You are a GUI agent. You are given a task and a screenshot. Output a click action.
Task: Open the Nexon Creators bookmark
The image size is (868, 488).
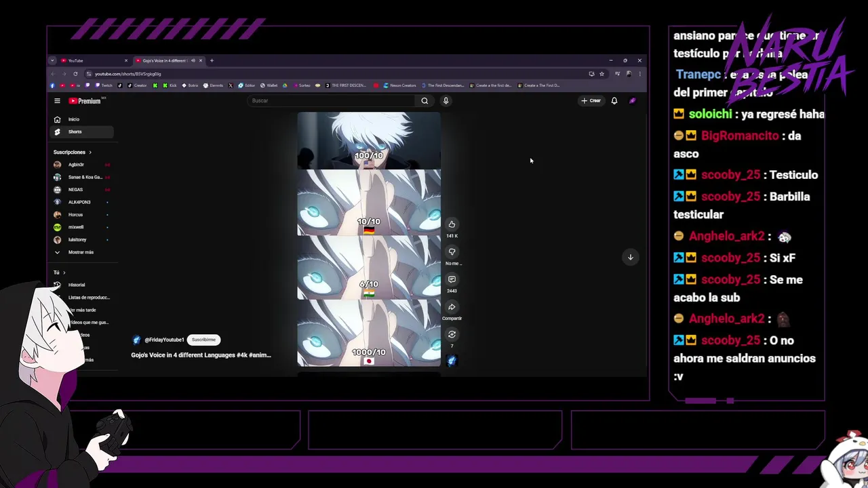tap(399, 85)
